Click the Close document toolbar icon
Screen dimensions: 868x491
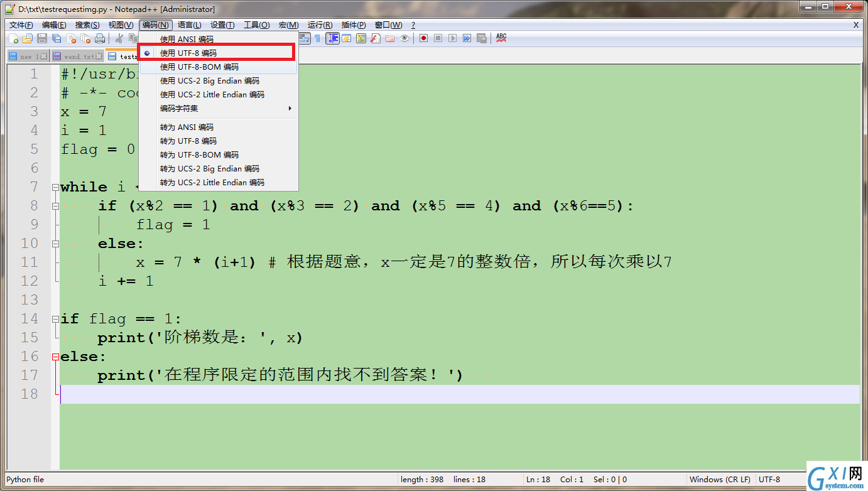(x=71, y=38)
